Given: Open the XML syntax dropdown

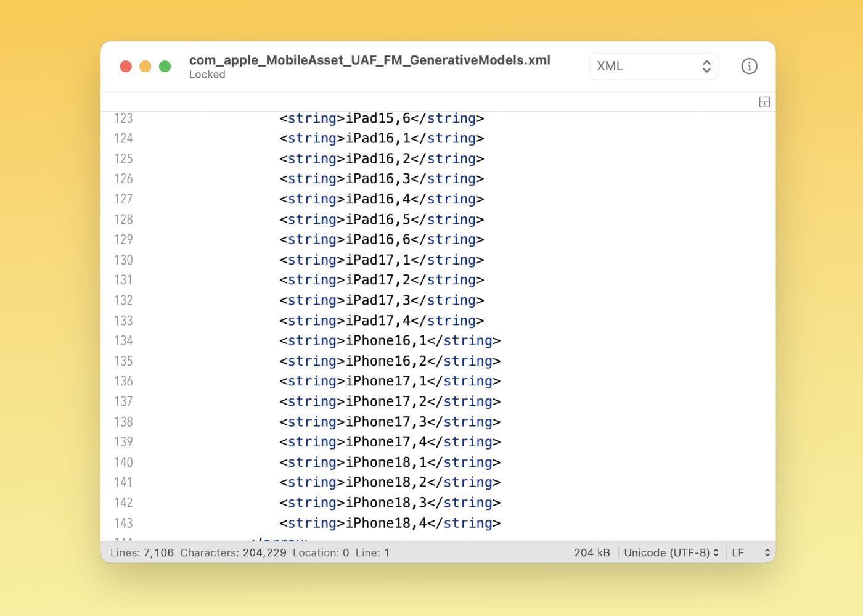Looking at the screenshot, I should [x=653, y=66].
